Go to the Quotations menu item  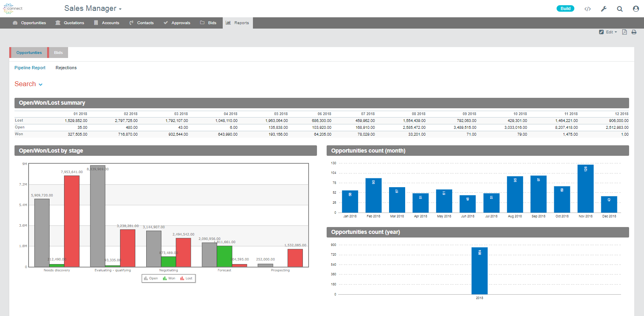point(70,23)
